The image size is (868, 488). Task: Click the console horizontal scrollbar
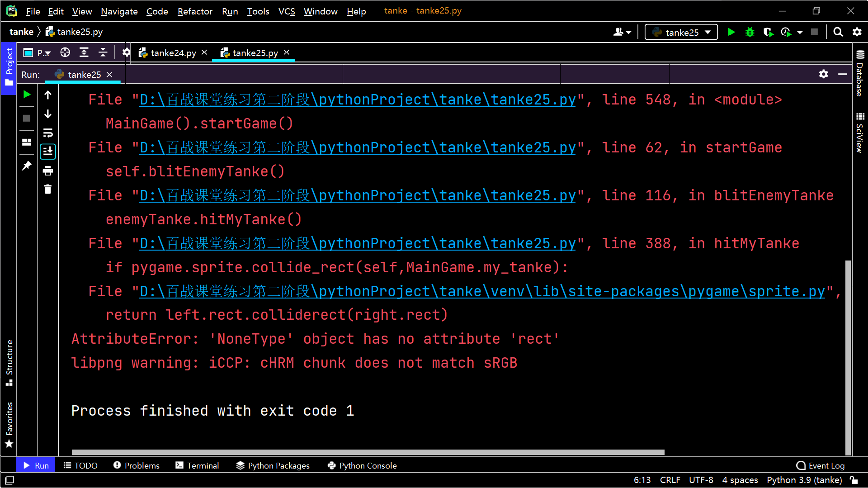tap(368, 452)
